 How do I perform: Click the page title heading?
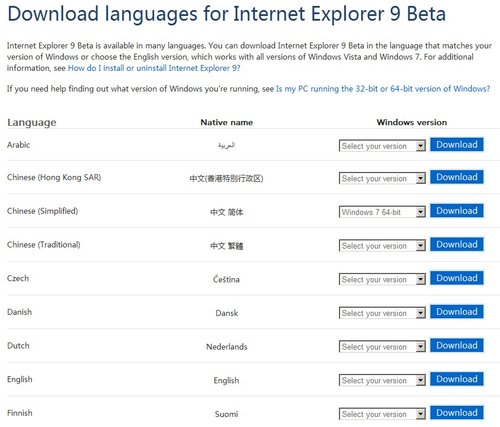[227, 14]
